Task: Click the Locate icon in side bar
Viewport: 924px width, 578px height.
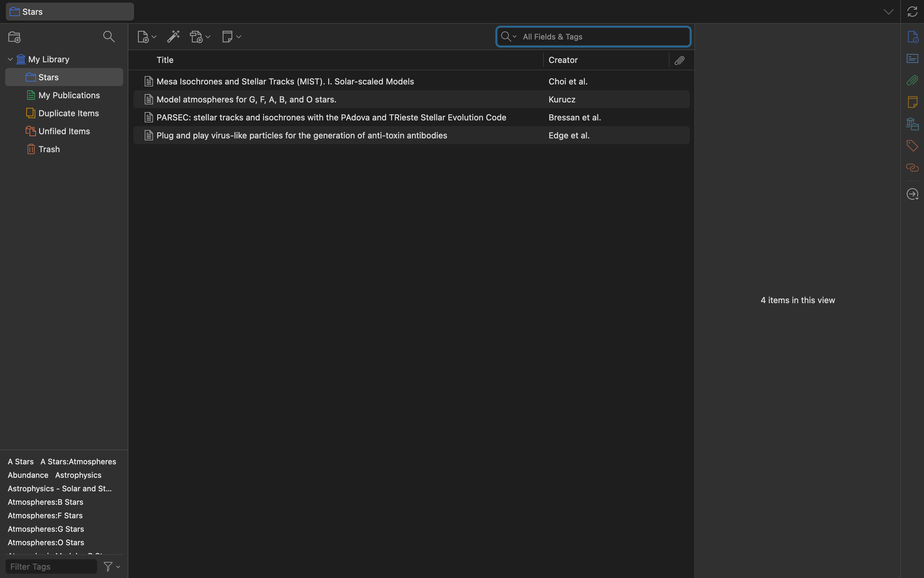Action: 912,194
